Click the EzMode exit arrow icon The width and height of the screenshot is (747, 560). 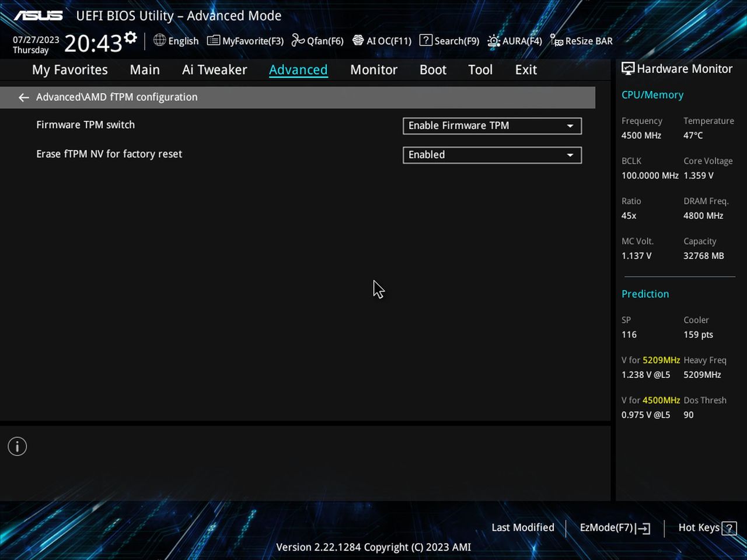(644, 528)
